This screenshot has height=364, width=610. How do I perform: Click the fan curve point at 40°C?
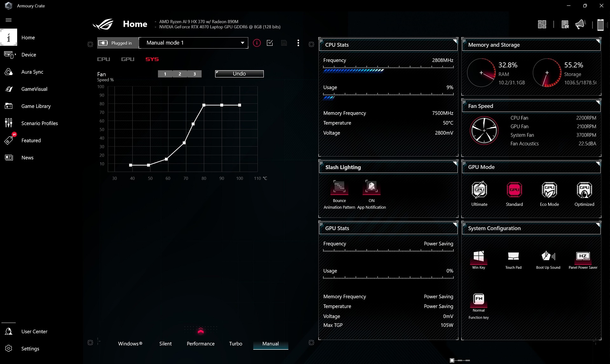point(131,165)
